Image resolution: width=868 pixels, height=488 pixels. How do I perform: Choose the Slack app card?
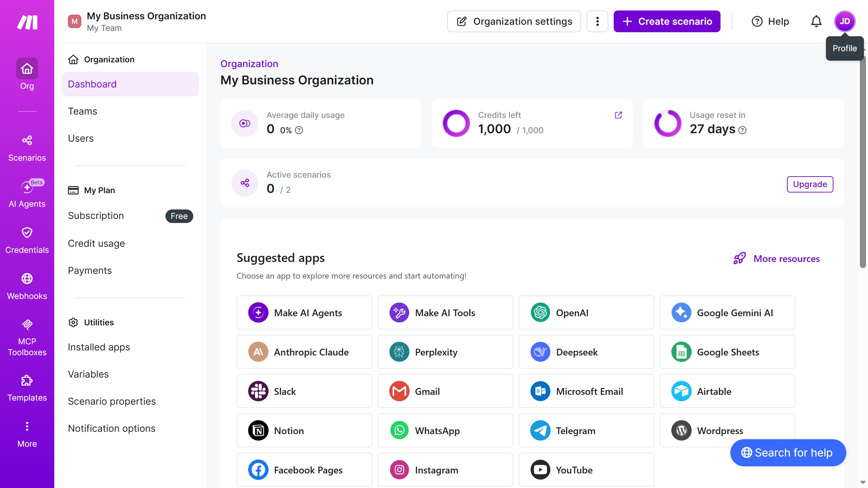click(304, 391)
